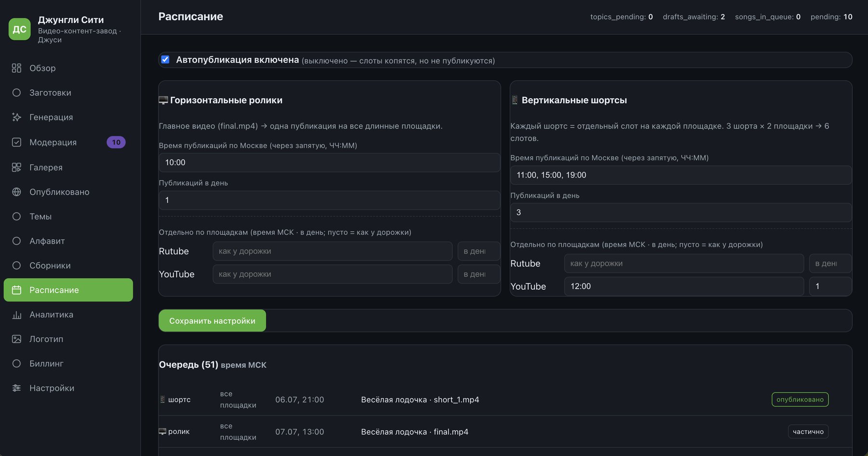Screen dimensions: 868x456
Task: Click the Сборники circle icon
Action: tap(16, 266)
